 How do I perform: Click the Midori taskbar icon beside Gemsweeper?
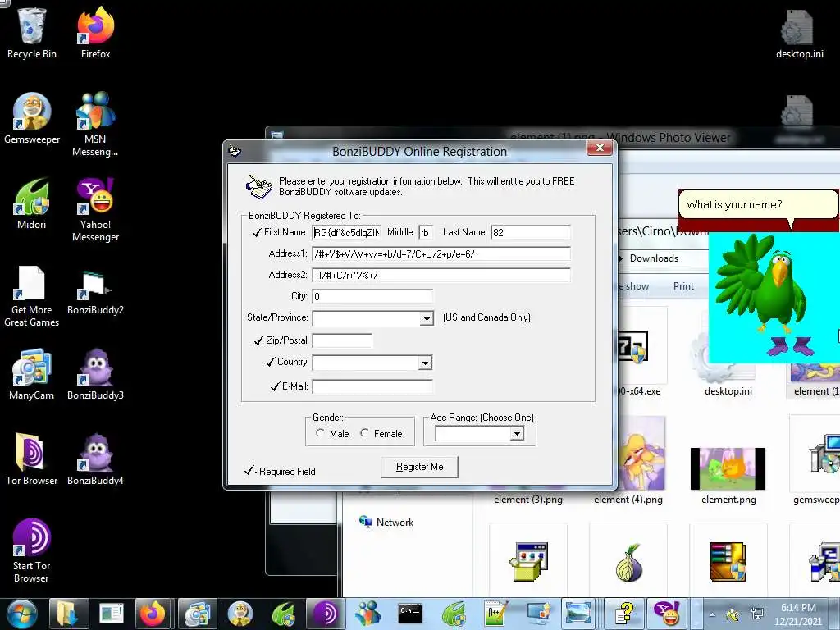[x=283, y=614]
